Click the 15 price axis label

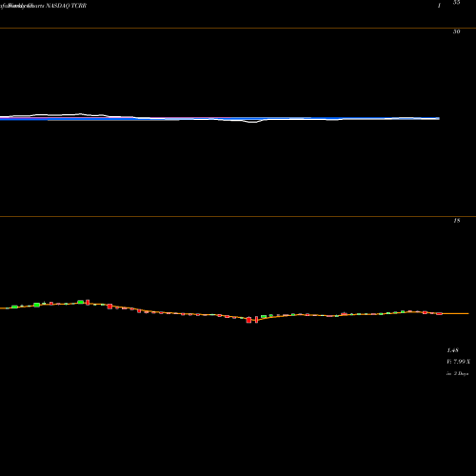456,221
